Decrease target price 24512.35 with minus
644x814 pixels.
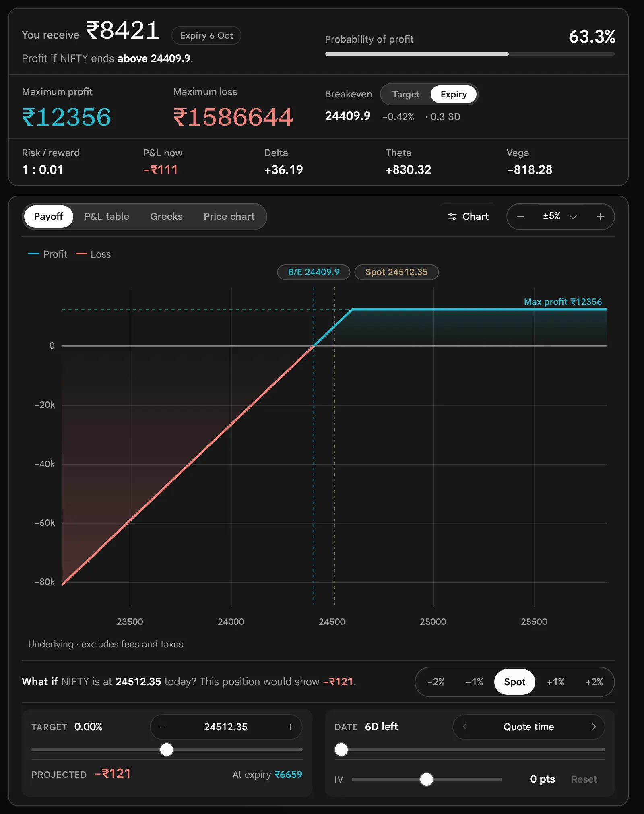pos(162,727)
